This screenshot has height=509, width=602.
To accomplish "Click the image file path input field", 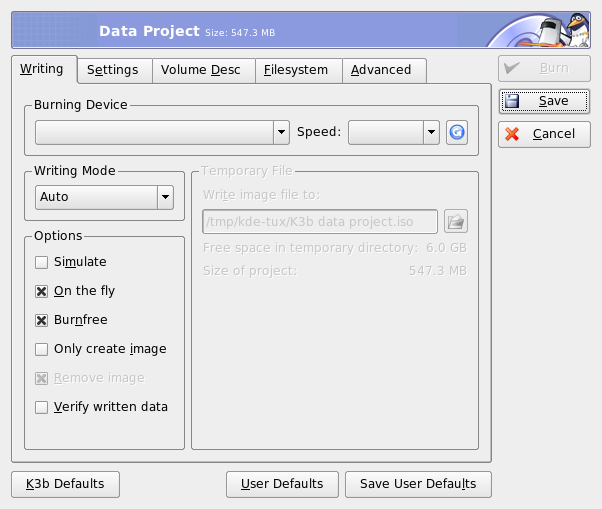I will point(320,221).
